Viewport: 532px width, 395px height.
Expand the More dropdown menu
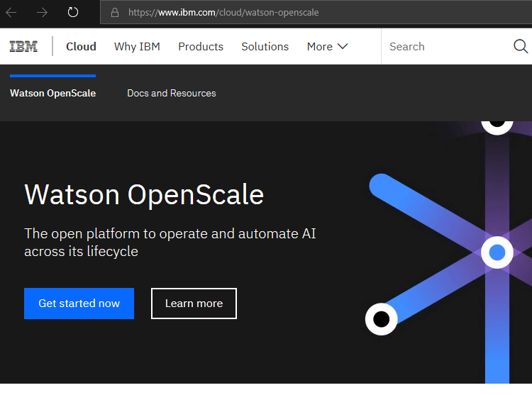[x=328, y=47]
